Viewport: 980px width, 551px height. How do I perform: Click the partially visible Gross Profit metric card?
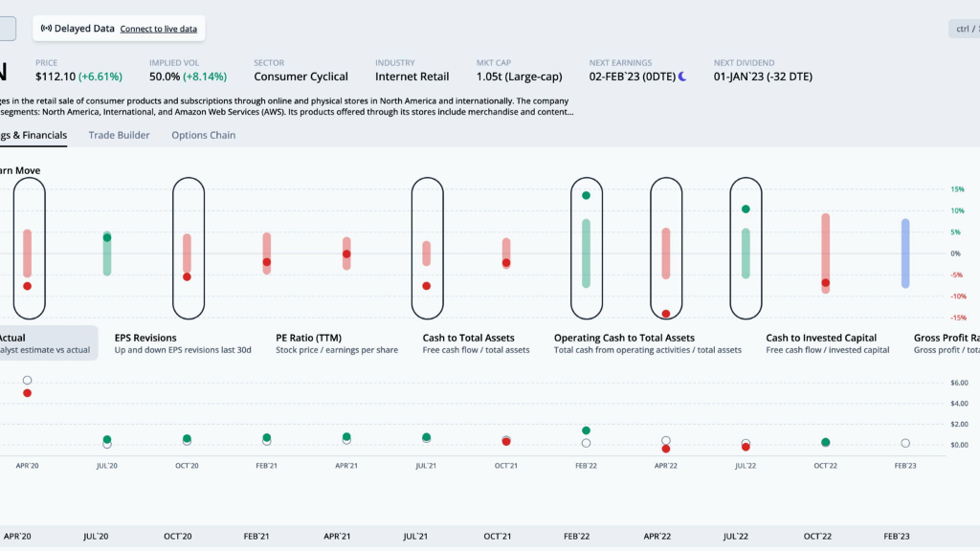(946, 343)
